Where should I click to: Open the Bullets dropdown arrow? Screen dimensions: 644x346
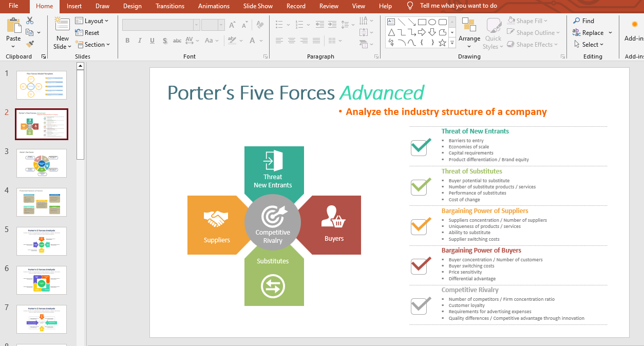[289, 25]
